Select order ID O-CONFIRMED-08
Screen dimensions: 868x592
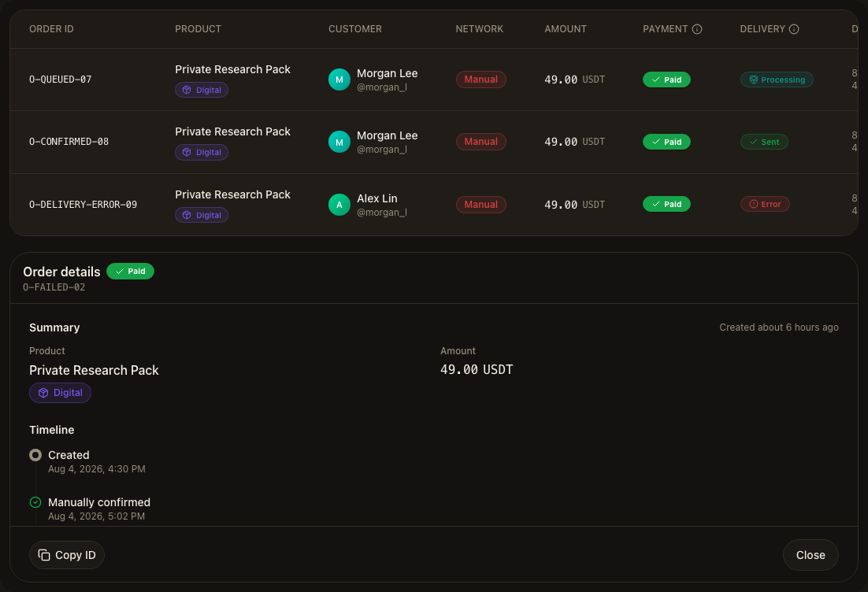tap(69, 142)
